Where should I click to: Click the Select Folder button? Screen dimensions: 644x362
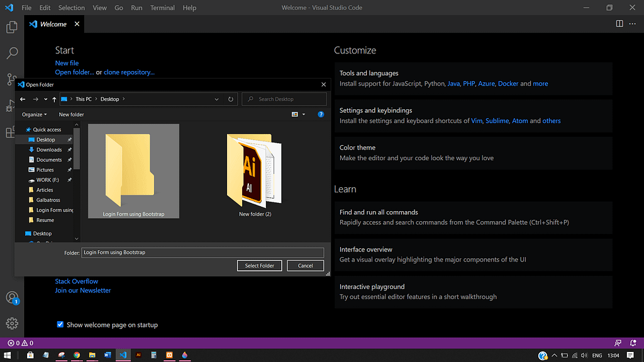click(x=260, y=266)
